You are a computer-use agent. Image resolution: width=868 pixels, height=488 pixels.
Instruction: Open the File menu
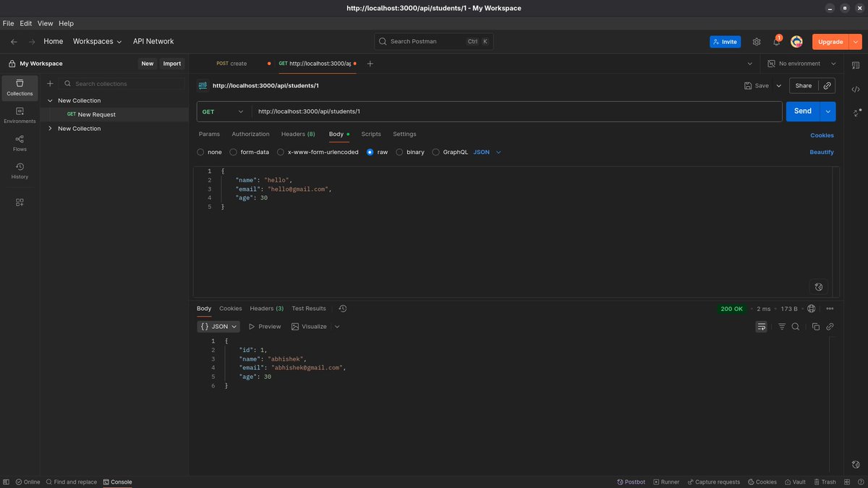point(9,24)
